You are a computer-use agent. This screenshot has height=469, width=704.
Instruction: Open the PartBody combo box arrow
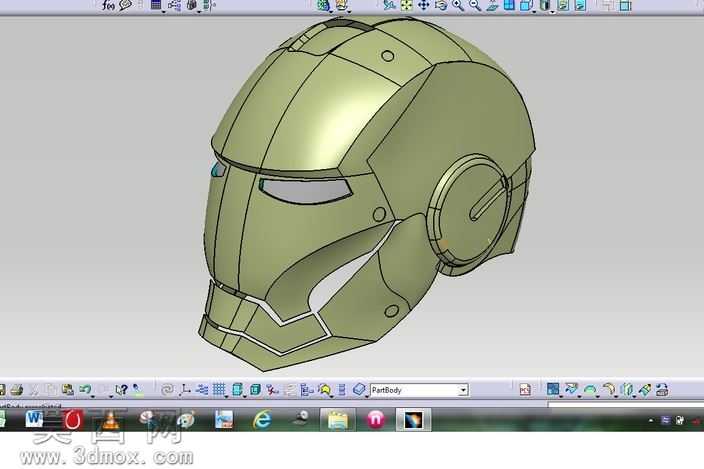463,390
